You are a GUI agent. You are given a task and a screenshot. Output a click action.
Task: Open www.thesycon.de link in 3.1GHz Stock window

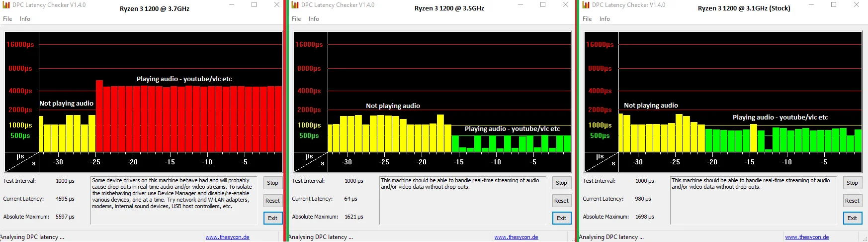click(x=807, y=237)
